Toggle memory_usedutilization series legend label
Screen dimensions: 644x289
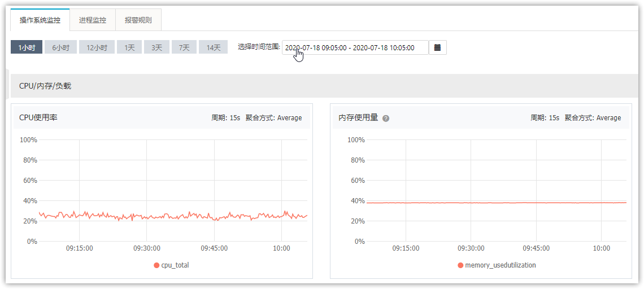[500, 265]
